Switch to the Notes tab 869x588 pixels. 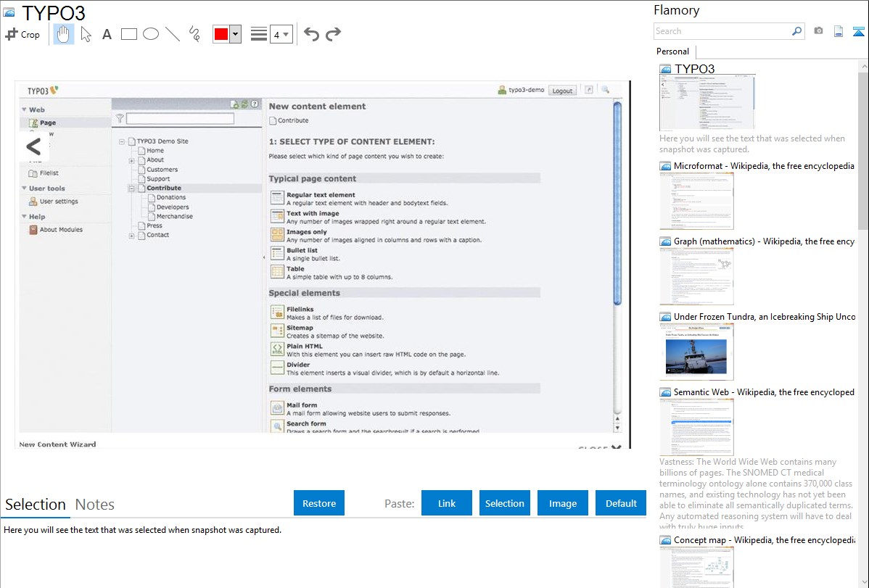point(95,505)
